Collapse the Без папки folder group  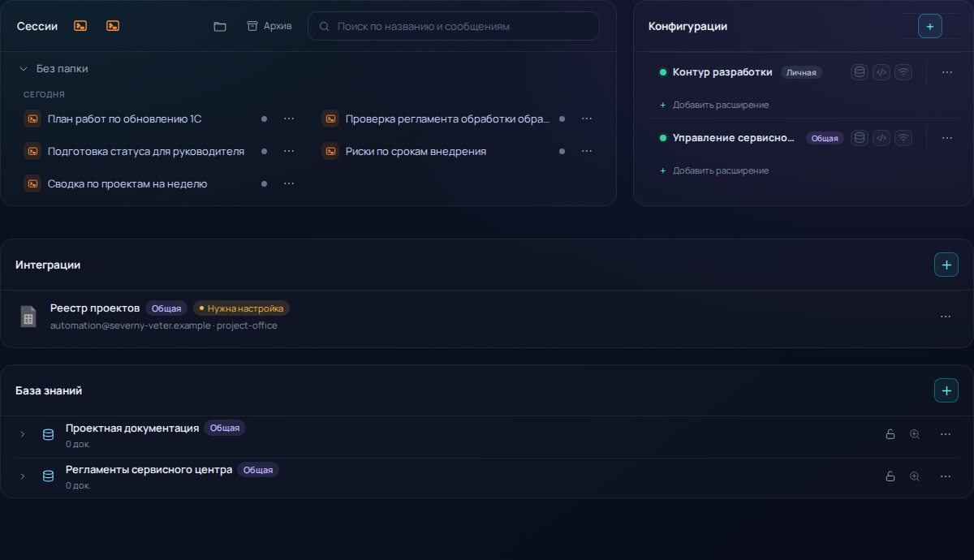point(24,69)
